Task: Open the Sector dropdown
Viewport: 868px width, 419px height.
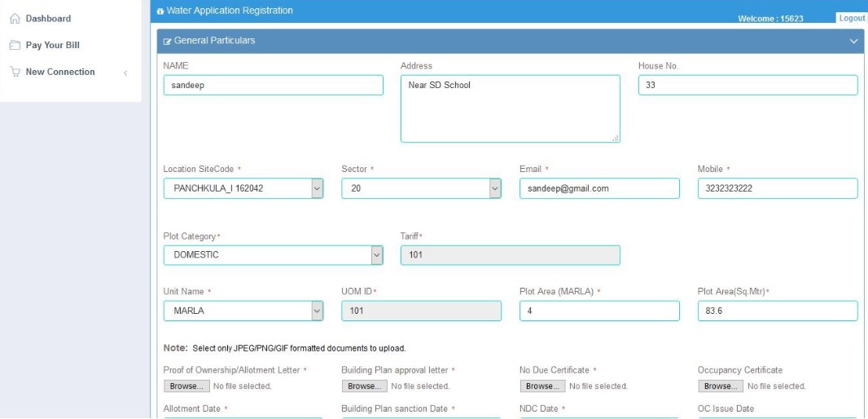Action: [421, 188]
